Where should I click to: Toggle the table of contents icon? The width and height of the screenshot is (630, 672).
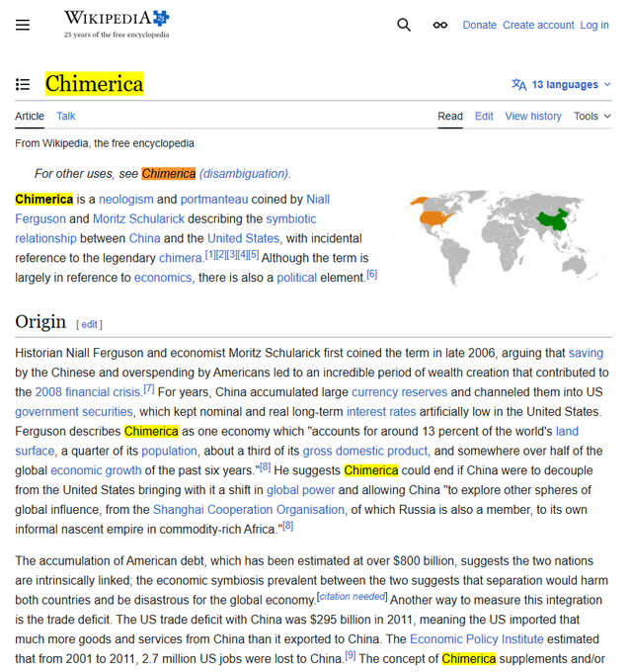(23, 84)
